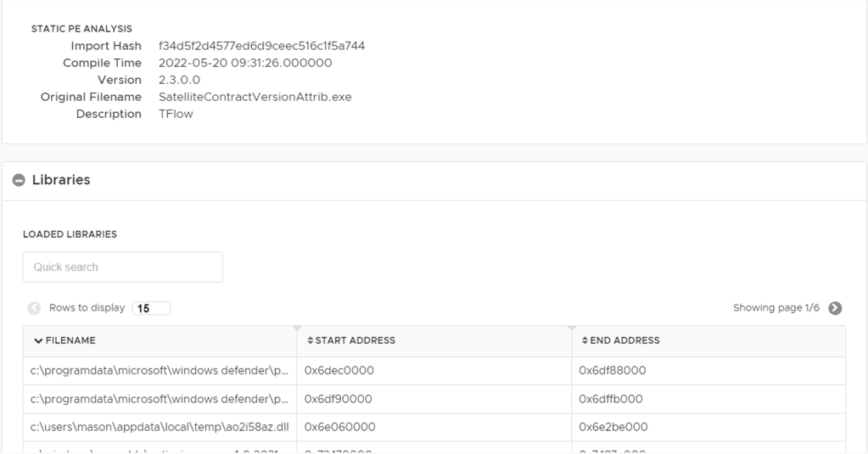Click the Showing page 1/6 indicator
868x454 pixels.
pos(776,308)
